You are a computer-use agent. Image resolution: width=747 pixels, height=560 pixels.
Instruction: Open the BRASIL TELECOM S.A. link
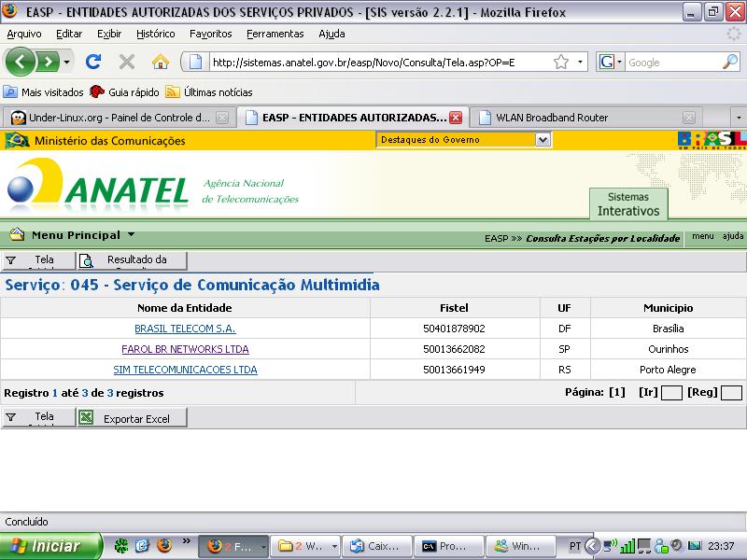click(185, 329)
